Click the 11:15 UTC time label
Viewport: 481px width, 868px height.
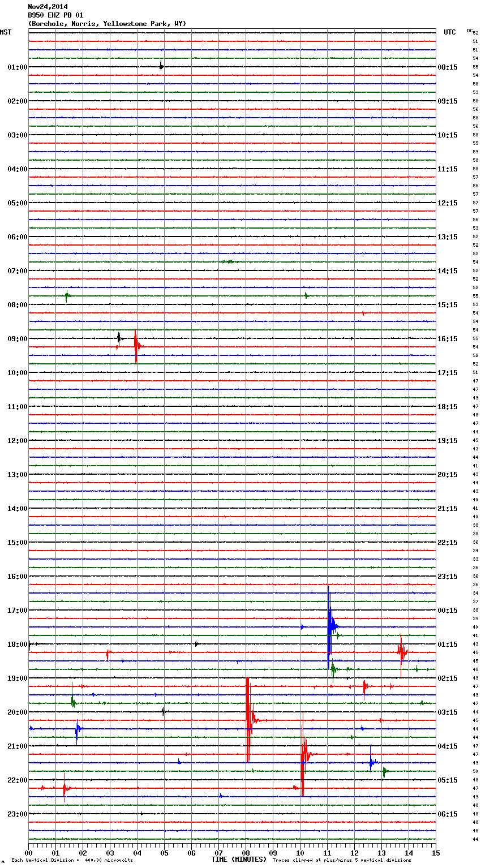tap(448, 169)
